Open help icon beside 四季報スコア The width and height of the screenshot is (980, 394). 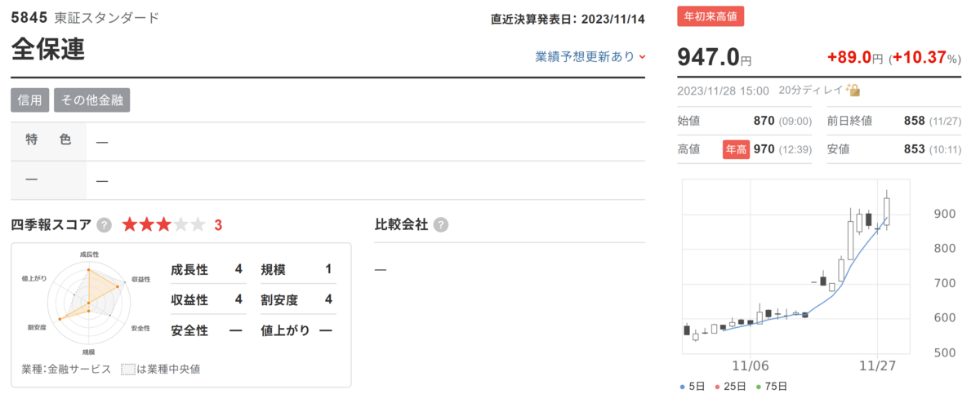tap(105, 225)
